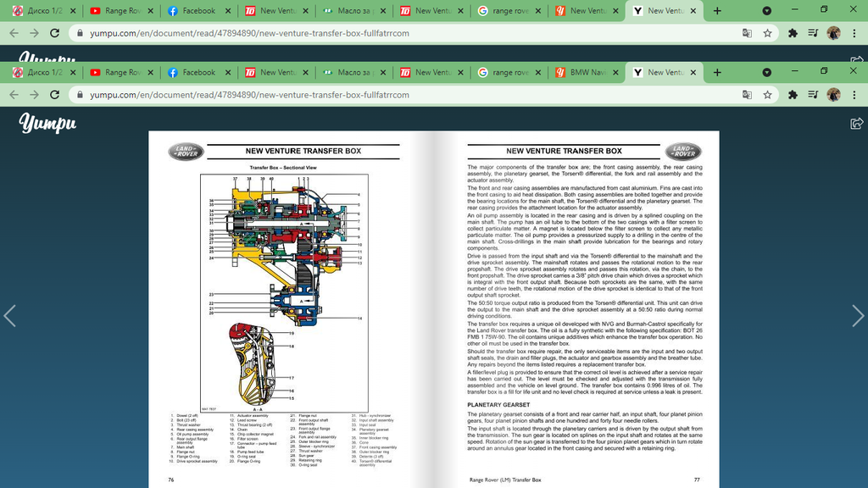The width and height of the screenshot is (868, 488).
Task: Click profile avatar in the lower toolbar
Action: point(834,95)
